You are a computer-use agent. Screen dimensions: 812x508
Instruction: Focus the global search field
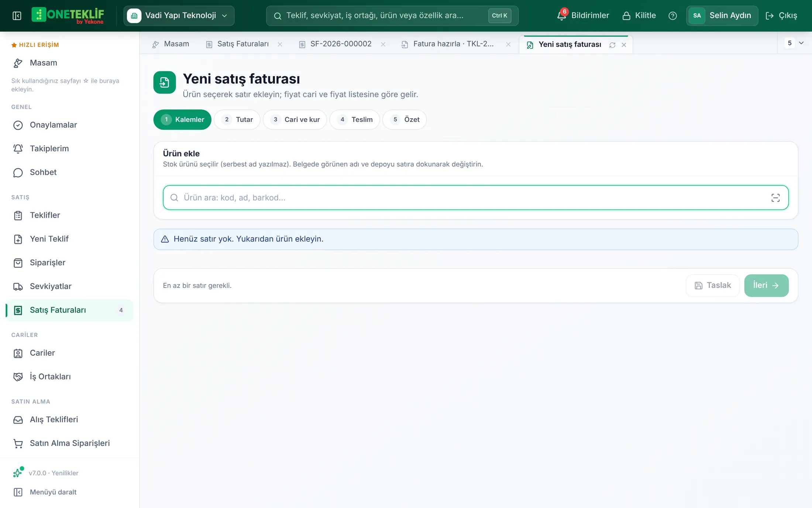(392, 16)
